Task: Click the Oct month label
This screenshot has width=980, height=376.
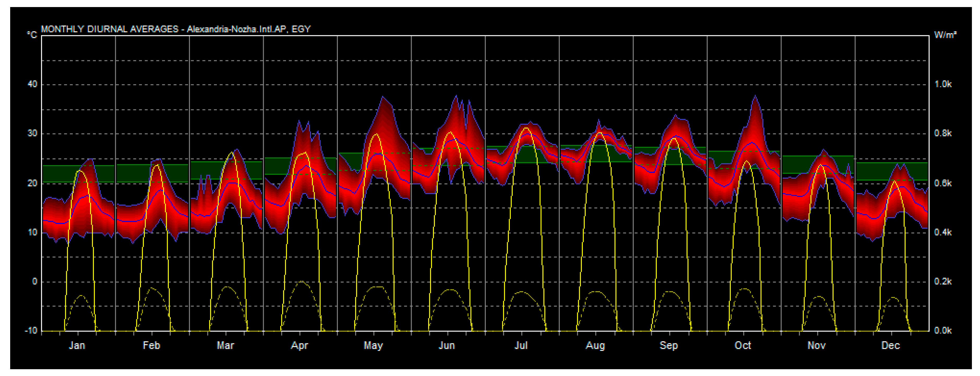Action: (x=743, y=345)
